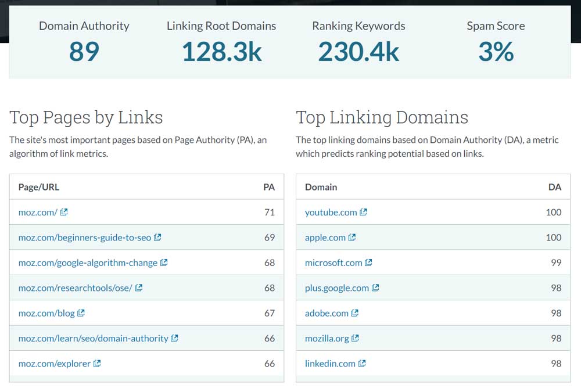Click external icon beside beginners-guide-to-seo URL
The width and height of the screenshot is (581, 392).
[x=157, y=237]
